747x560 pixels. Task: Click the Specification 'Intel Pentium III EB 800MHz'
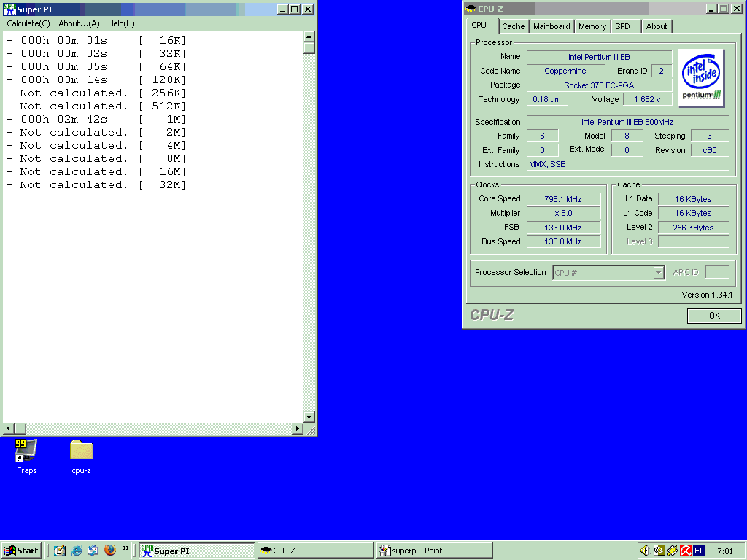tap(627, 122)
